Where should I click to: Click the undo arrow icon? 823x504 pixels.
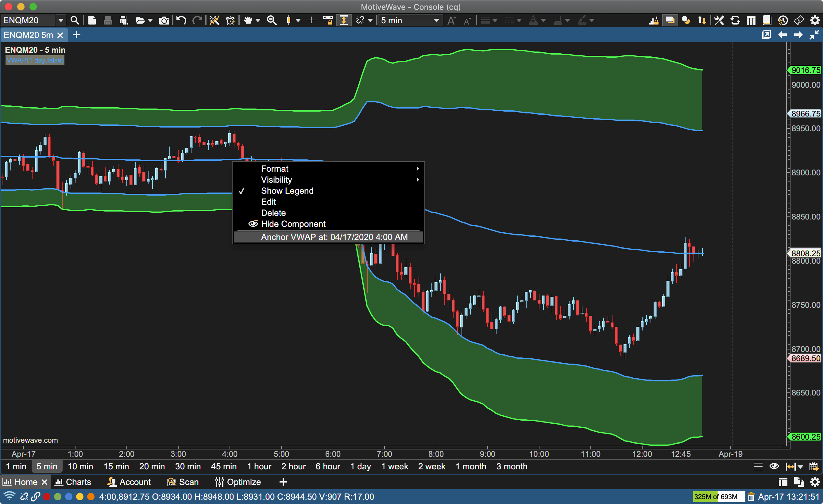pos(181,21)
